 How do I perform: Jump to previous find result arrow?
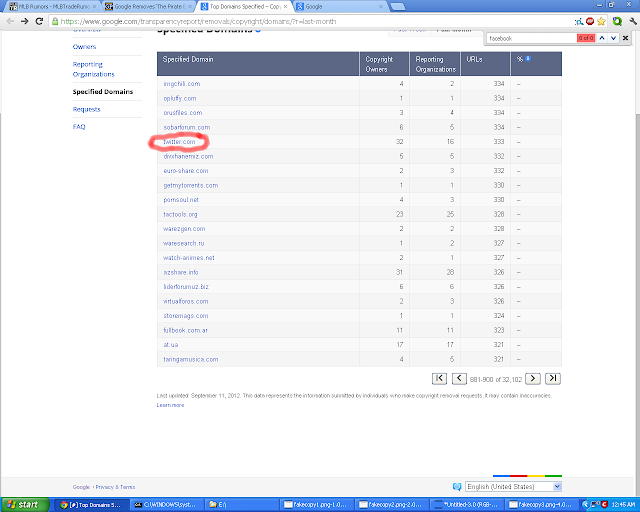point(602,38)
